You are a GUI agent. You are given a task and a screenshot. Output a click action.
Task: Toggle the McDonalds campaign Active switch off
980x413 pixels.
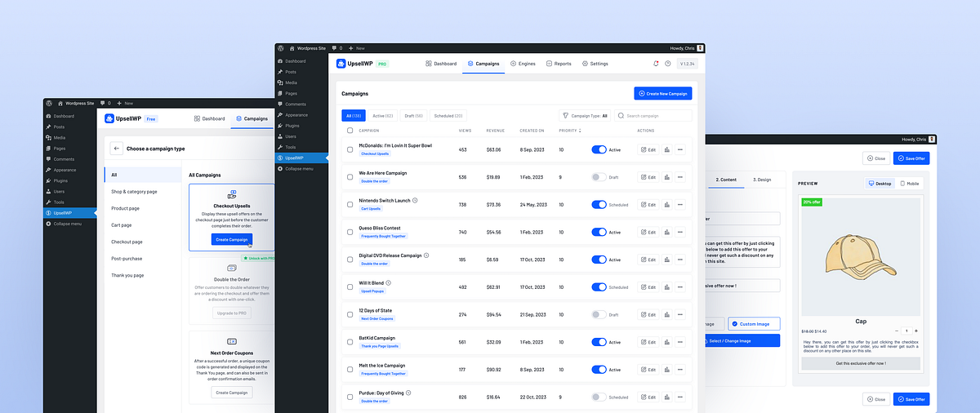click(599, 149)
